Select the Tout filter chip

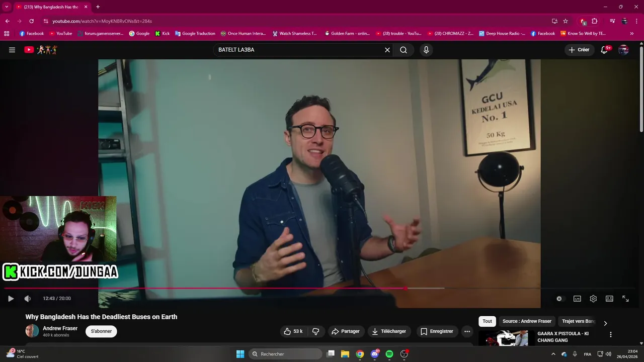[x=487, y=321]
